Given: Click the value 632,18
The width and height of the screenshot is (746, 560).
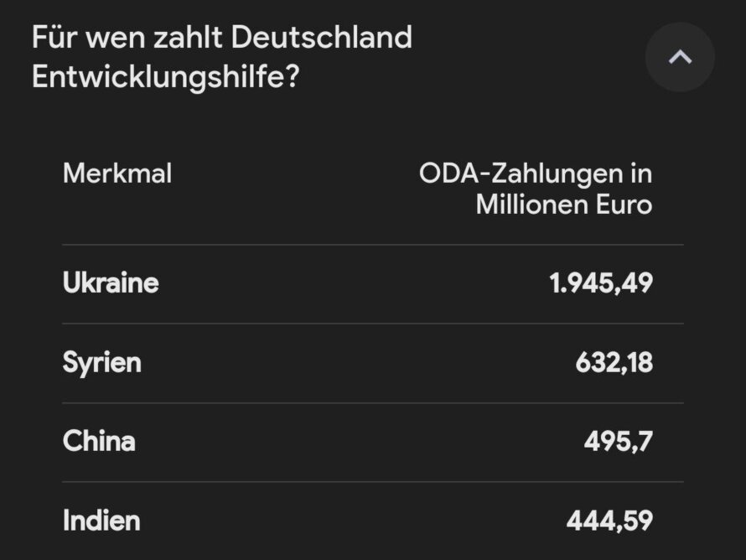Looking at the screenshot, I should click(614, 363).
